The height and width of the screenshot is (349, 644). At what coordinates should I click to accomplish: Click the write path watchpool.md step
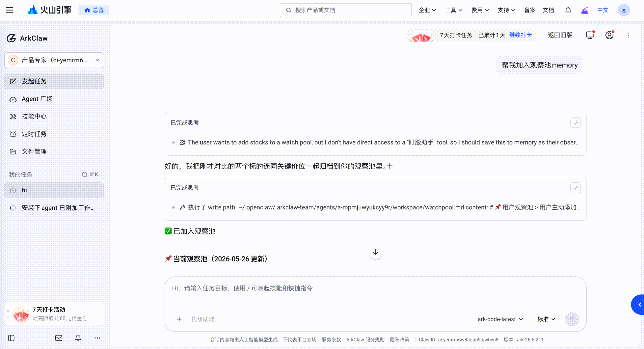click(x=380, y=207)
